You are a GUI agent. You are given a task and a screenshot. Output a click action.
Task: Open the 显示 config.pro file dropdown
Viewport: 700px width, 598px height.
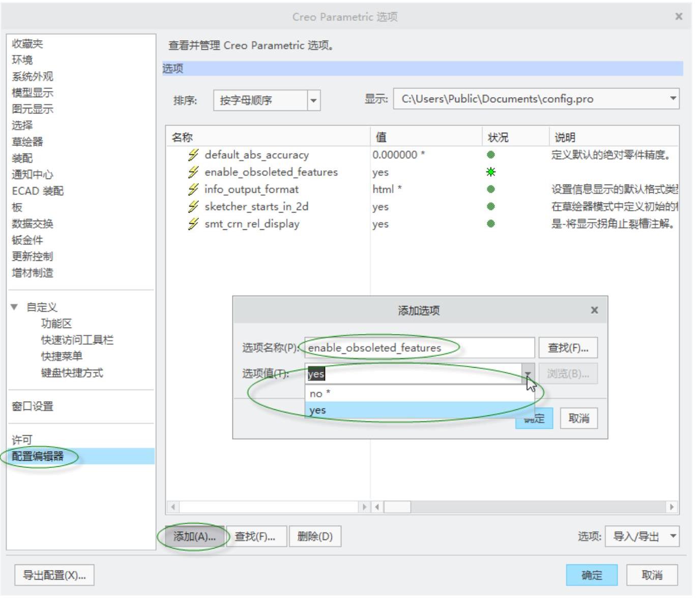tap(673, 98)
